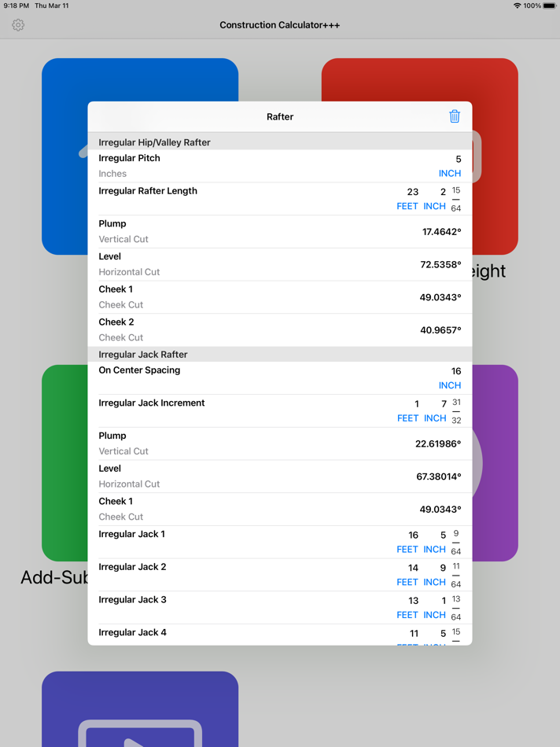Select the Irregular Jack 4 label

click(132, 633)
